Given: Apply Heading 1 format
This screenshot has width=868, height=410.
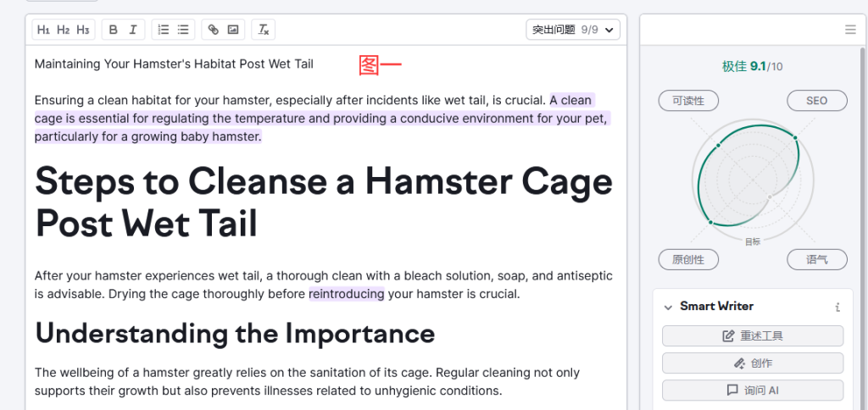Looking at the screenshot, I should pyautogui.click(x=43, y=30).
